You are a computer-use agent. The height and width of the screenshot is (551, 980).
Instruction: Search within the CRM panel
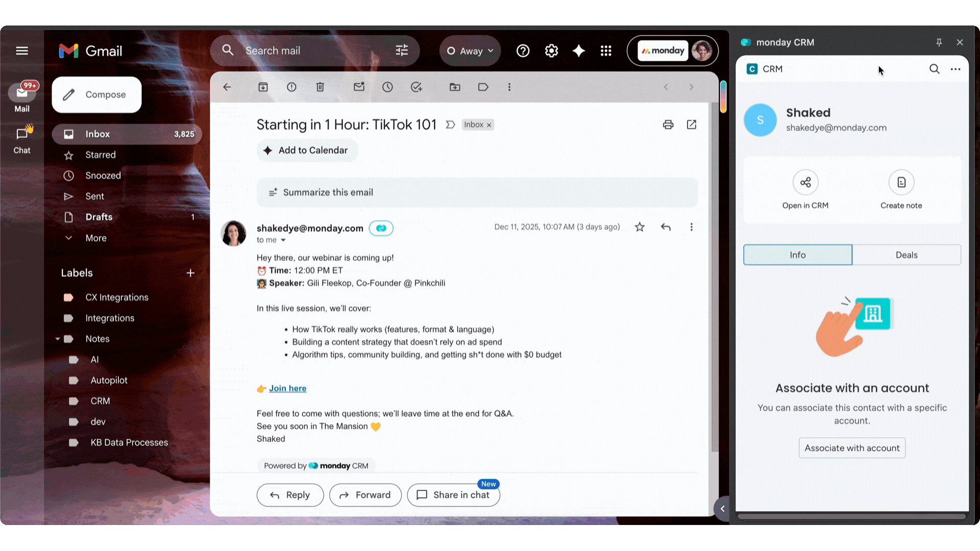[934, 69]
